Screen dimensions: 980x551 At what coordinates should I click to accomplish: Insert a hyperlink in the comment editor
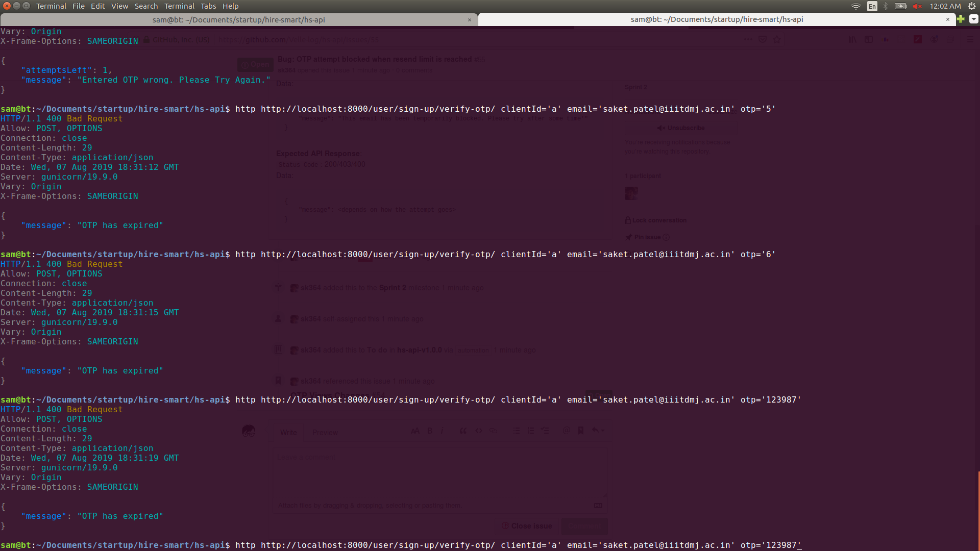493,431
